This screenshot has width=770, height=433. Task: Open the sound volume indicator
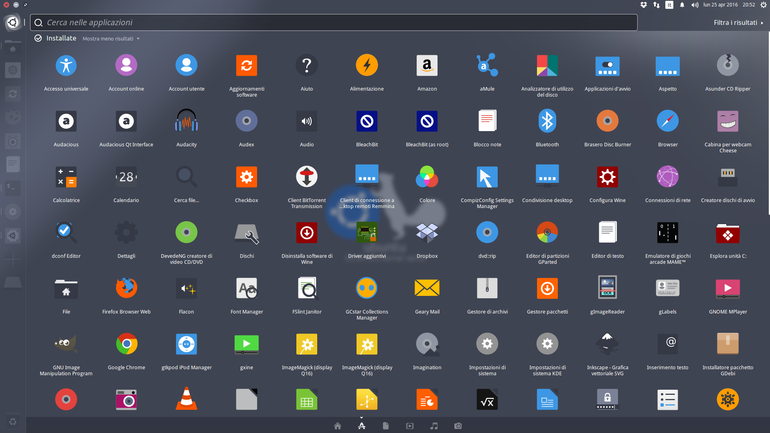coord(695,5)
